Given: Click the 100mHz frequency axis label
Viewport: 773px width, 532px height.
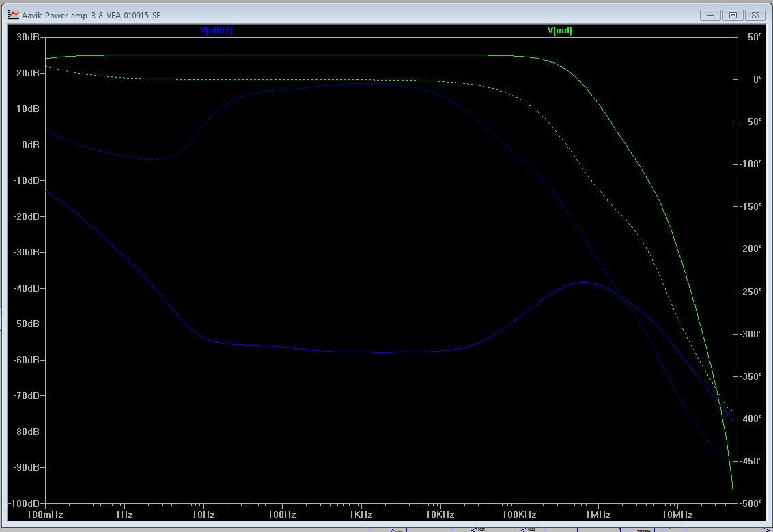Looking at the screenshot, I should (x=45, y=515).
